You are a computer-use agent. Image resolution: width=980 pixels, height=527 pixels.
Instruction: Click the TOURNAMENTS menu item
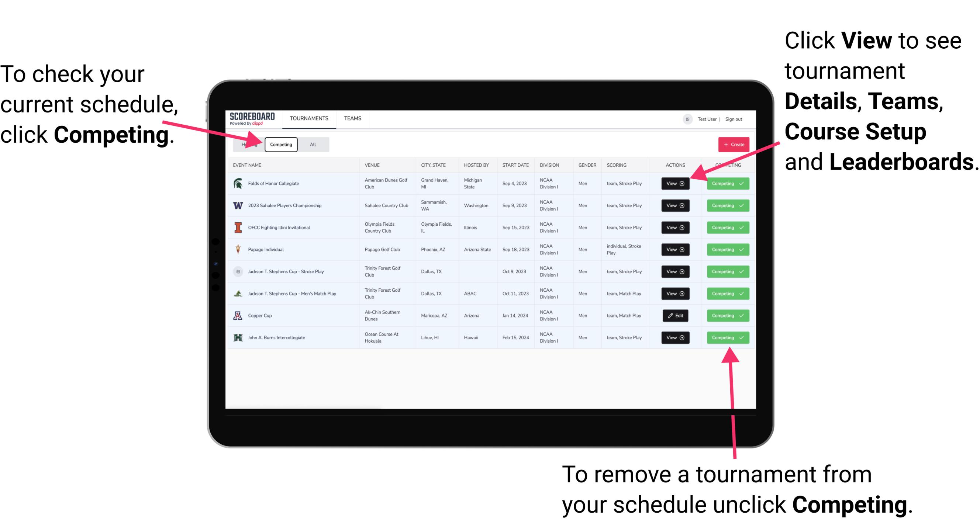coord(310,118)
